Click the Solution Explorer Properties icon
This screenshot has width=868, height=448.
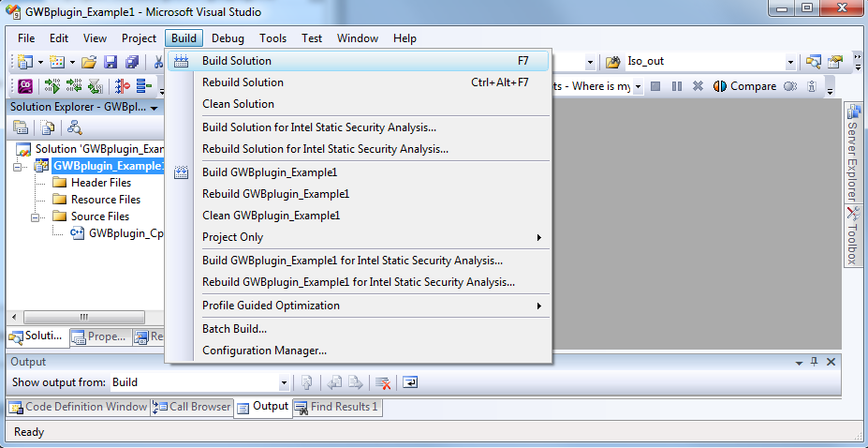[21, 127]
